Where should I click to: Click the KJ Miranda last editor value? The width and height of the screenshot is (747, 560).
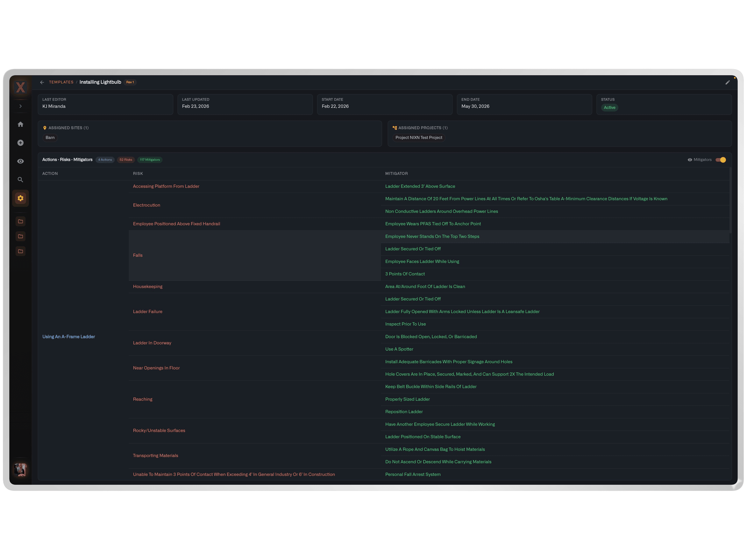[54, 106]
